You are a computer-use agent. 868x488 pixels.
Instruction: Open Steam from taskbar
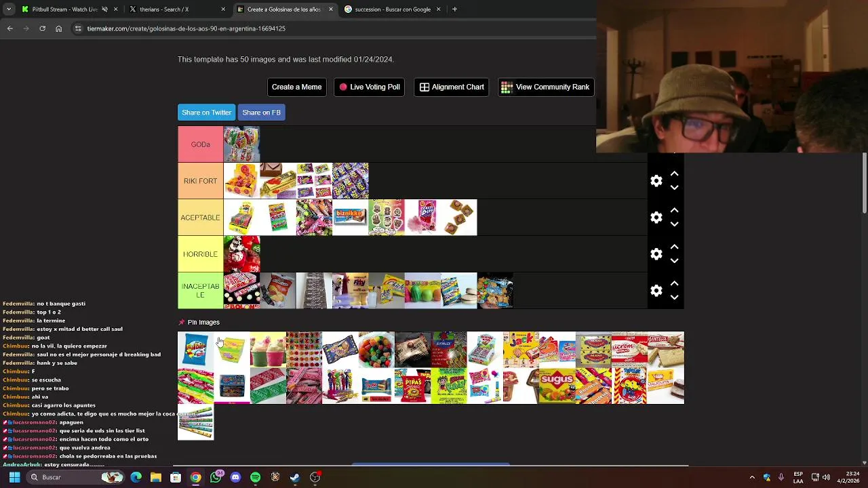click(x=295, y=477)
